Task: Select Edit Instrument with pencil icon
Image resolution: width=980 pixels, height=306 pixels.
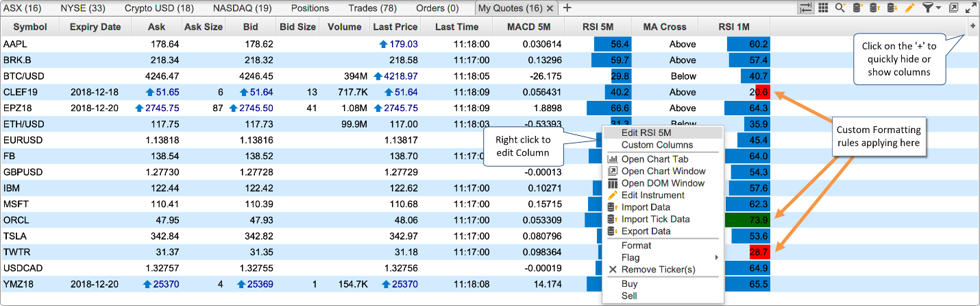Action: [652, 196]
